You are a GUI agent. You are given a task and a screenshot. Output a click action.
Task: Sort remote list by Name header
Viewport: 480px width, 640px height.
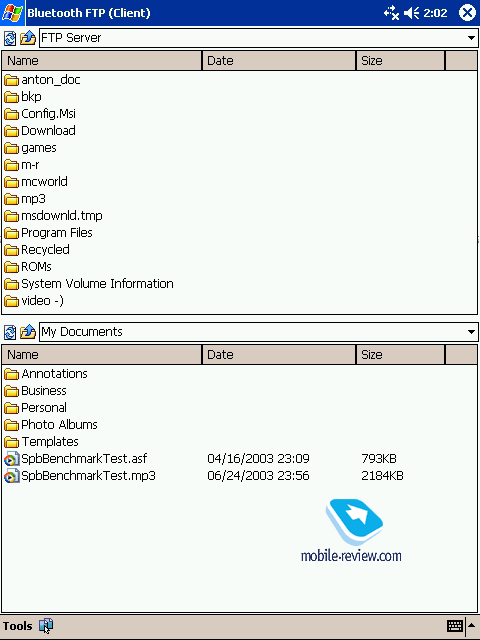coord(102,61)
